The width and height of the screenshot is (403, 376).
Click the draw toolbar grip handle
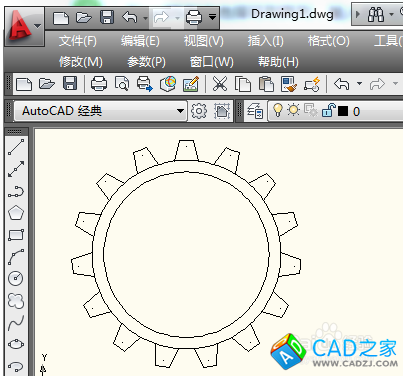coord(15,132)
